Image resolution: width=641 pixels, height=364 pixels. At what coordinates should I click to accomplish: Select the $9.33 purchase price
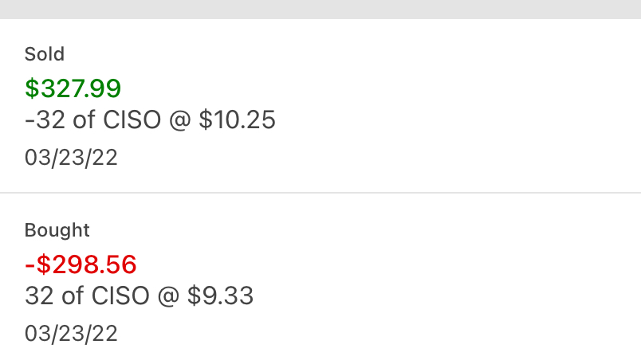point(221,296)
